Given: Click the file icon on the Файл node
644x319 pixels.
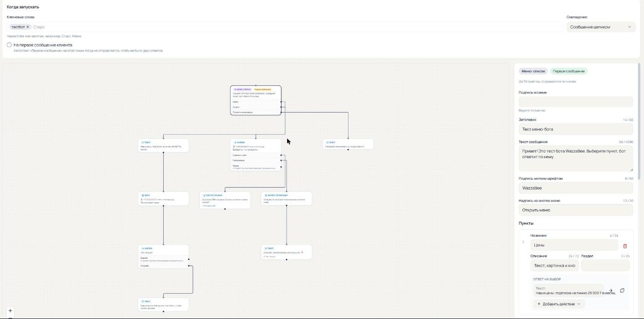Looking at the screenshot, I should 143,195.
